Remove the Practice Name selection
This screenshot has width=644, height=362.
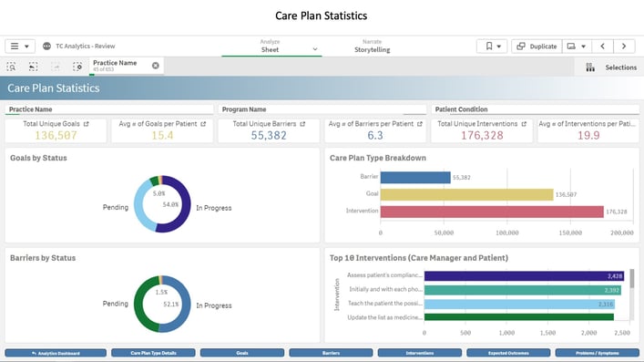(x=155, y=66)
